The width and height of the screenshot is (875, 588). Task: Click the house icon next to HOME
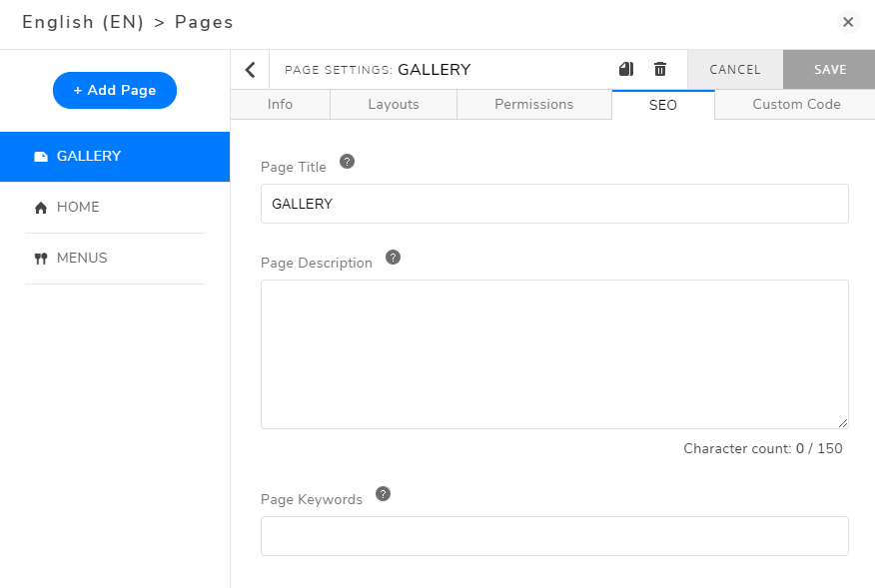pos(41,207)
